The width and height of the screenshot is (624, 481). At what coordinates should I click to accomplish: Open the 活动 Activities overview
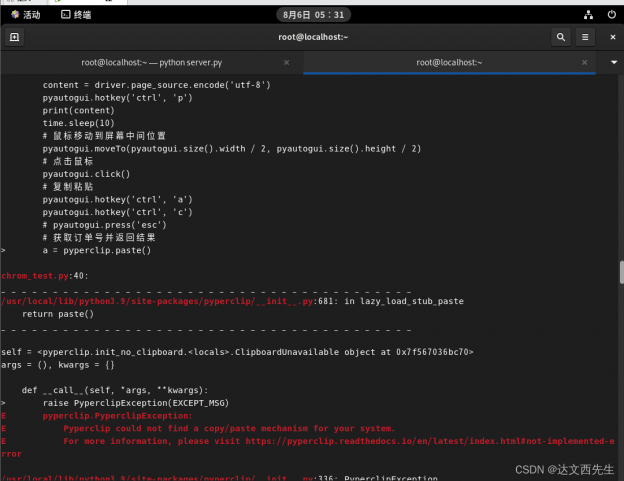point(24,14)
